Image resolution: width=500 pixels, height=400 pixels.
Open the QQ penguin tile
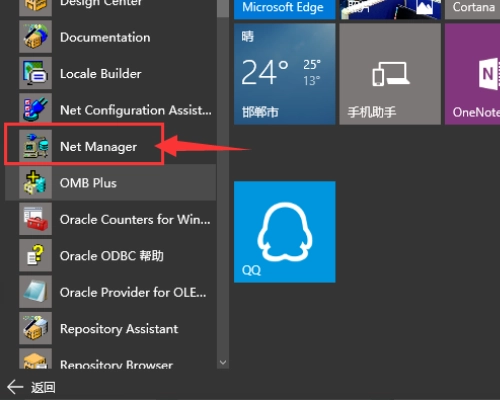click(285, 232)
